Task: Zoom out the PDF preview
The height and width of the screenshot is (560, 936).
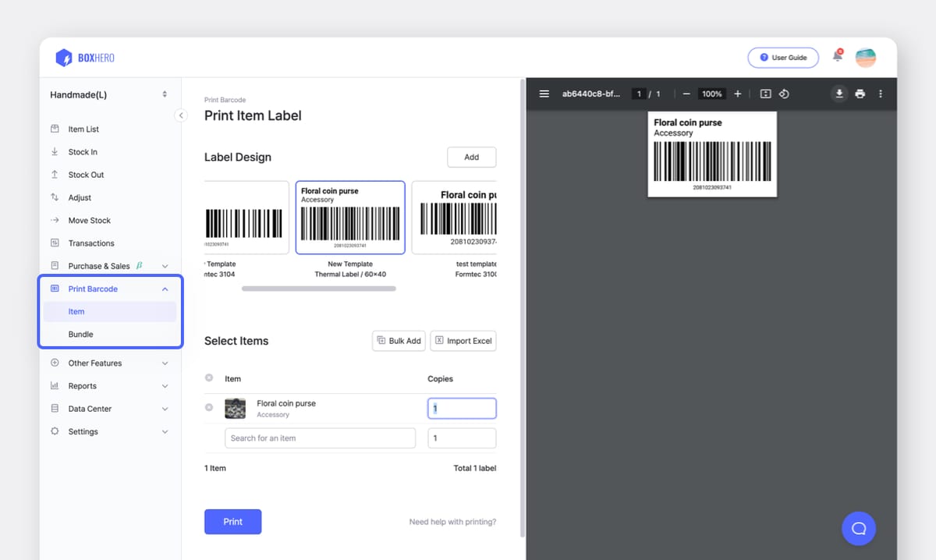Action: pyautogui.click(x=686, y=93)
